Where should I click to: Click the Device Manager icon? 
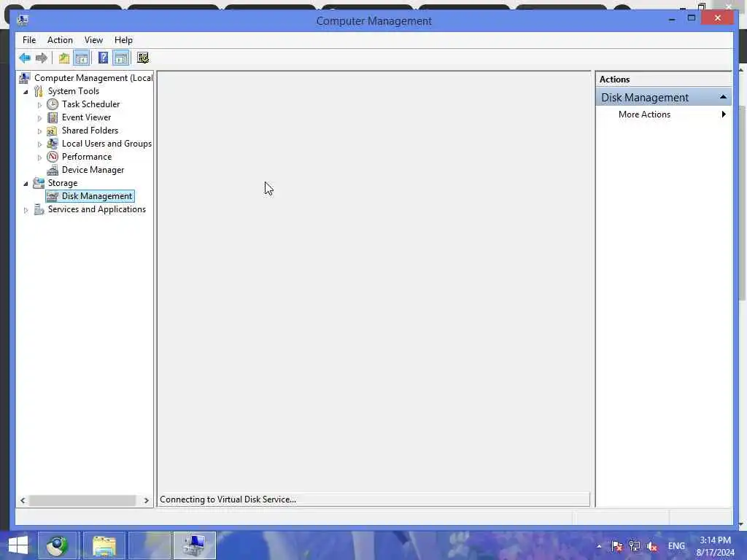point(53,170)
